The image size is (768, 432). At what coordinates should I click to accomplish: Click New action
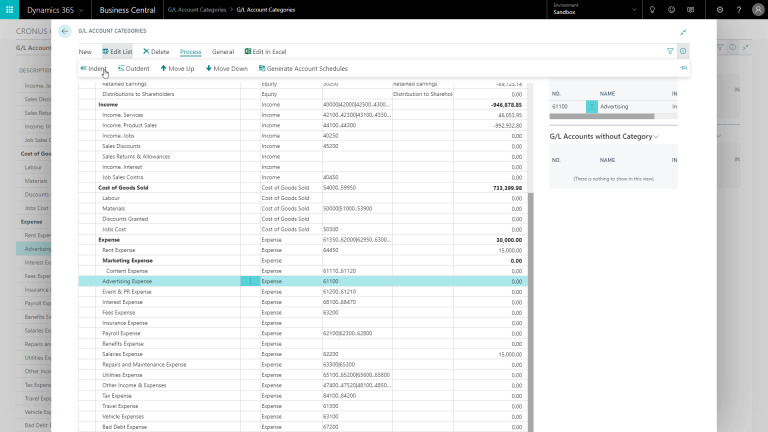coord(85,51)
